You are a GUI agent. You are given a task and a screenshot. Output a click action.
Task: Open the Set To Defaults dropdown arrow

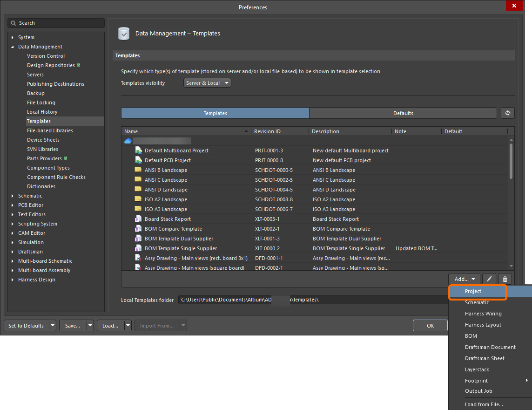tap(53, 326)
